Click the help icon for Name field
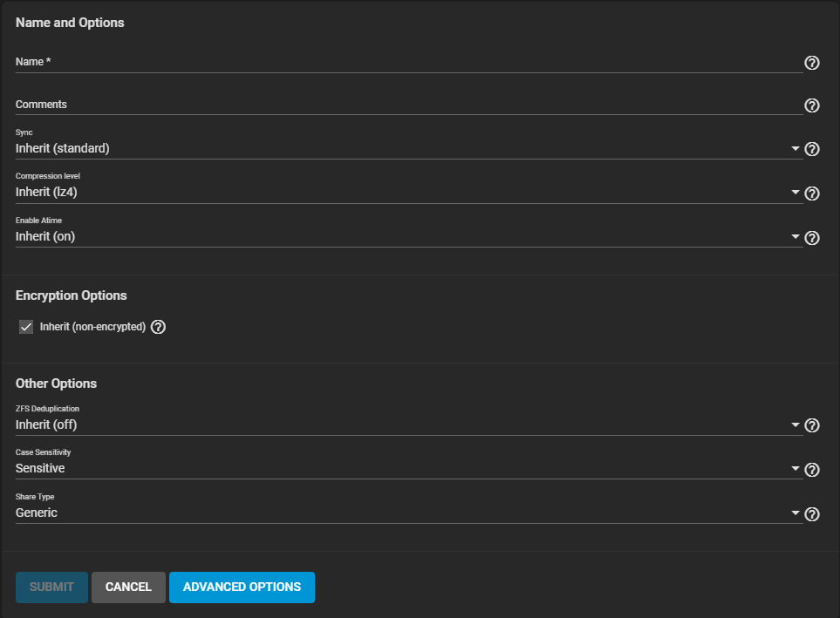Screen dimensions: 840x618 point(811,63)
